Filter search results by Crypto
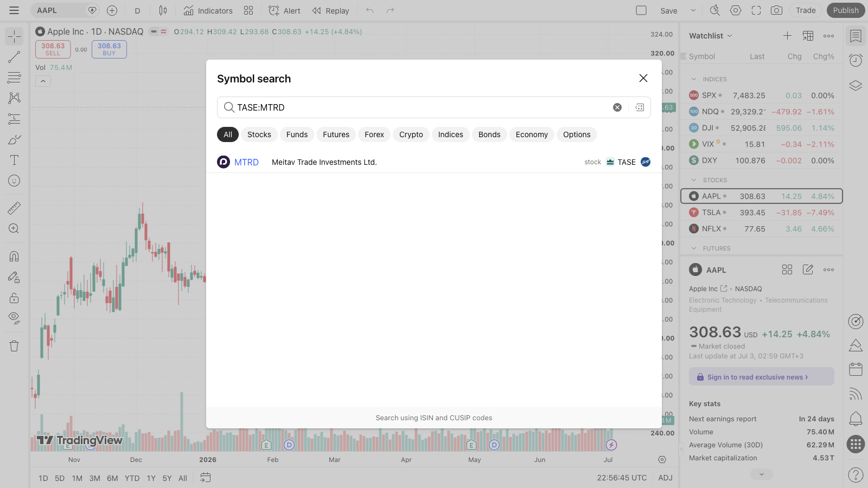Screen dimensions: 868x488 coord(411,134)
